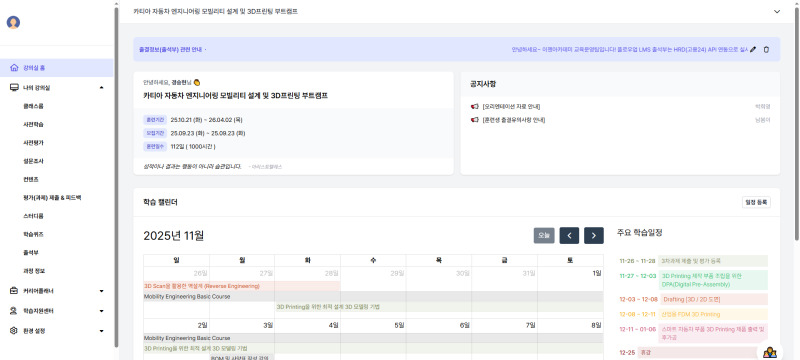Viewport: 800px width, 360px height.
Task: Click megaphone icon beside 오리엔테이션 notice
Action: click(x=474, y=107)
